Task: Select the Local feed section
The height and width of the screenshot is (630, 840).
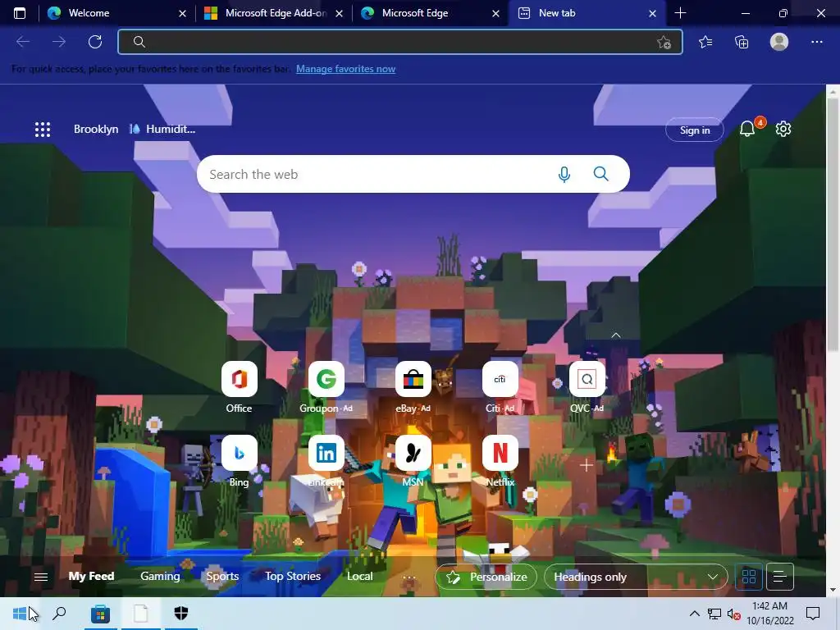Action: [359, 577]
